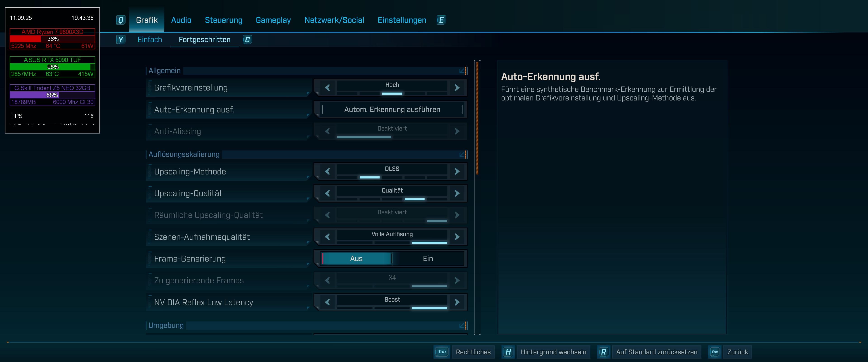The height and width of the screenshot is (362, 868).
Task: Click the C key icon after Fortgeschritten
Action: click(247, 40)
